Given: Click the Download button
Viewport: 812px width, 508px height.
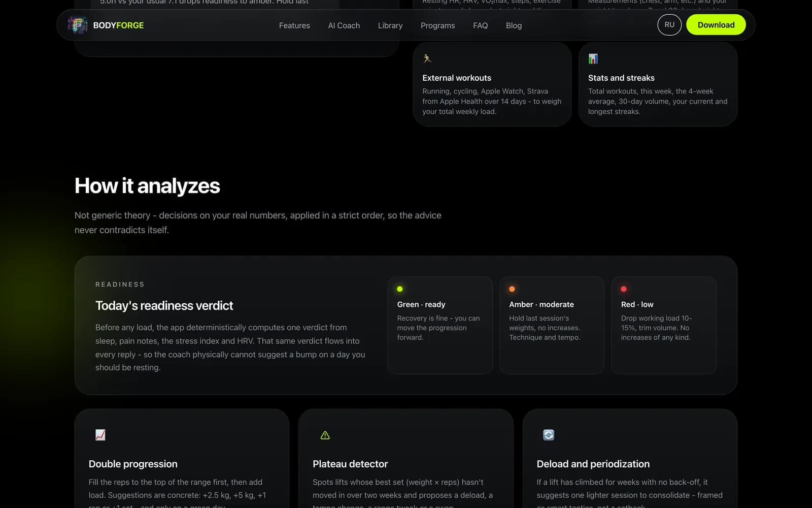Looking at the screenshot, I should pyautogui.click(x=716, y=25).
